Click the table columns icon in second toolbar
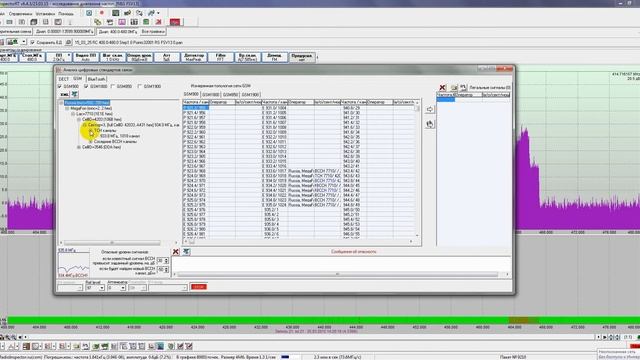 [x=134, y=22]
